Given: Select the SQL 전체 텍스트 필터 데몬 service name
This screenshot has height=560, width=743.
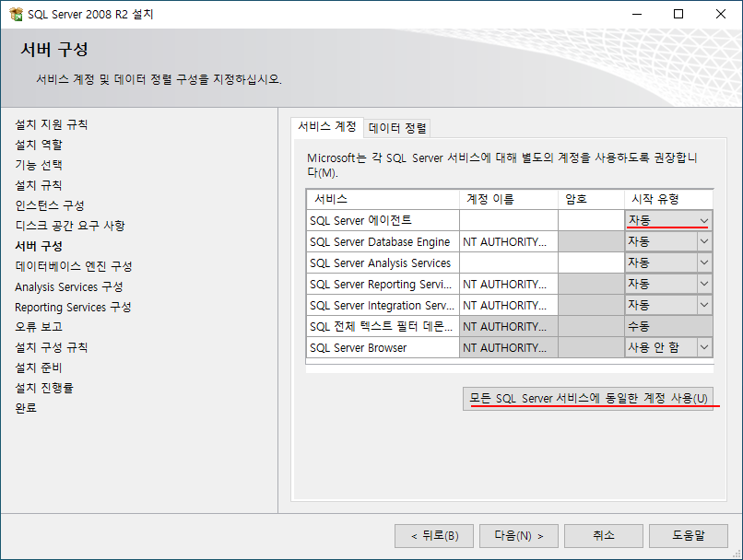Looking at the screenshot, I should (x=383, y=327).
